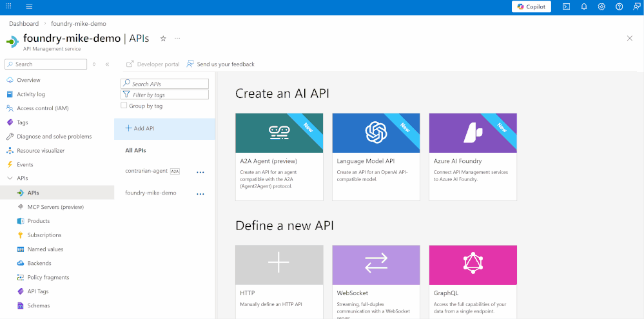The height and width of the screenshot is (319, 644).
Task: Click Add API
Action: pos(164,128)
